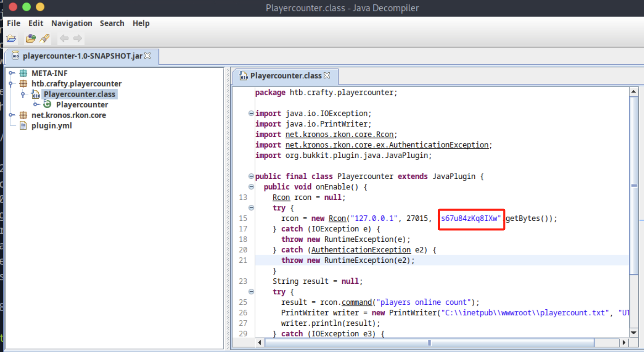Select the plugin.yml file in tree
The image size is (644, 352).
pyautogui.click(x=51, y=126)
